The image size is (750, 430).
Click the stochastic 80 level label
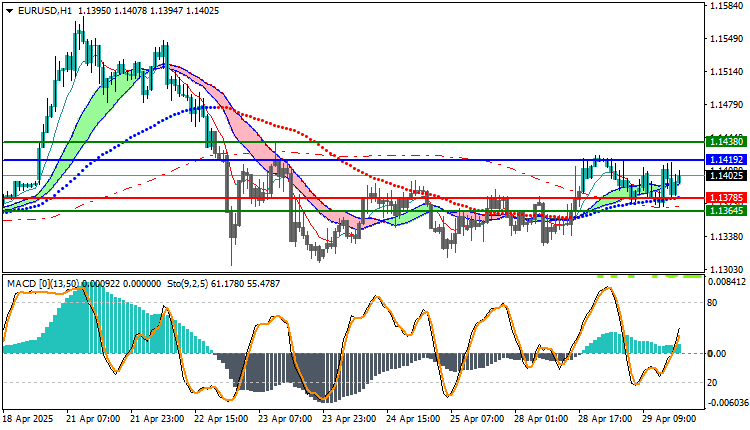click(x=712, y=303)
